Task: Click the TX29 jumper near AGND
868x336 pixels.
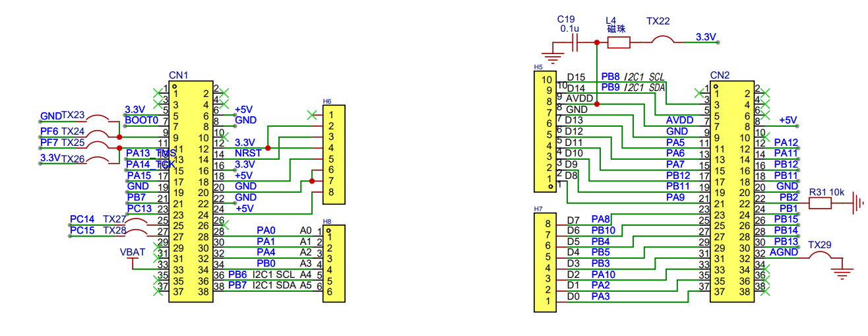Action: coord(819,255)
